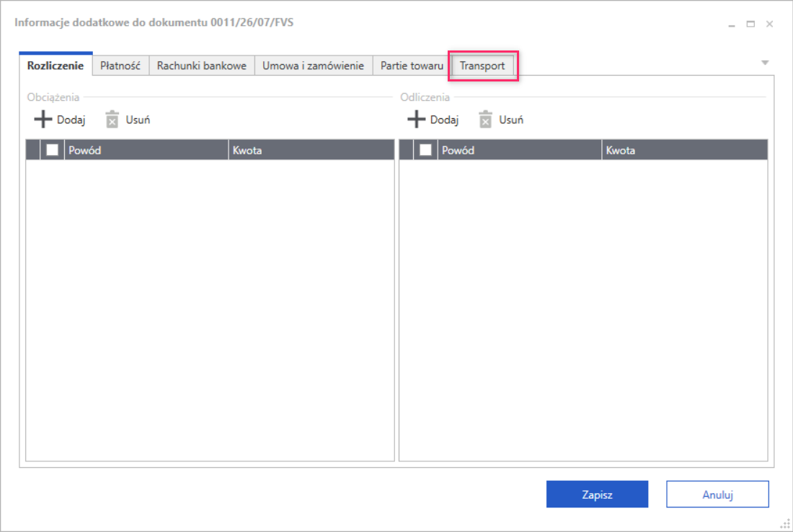
Task: Close the Informacje dodatkowe dialog
Action: [769, 24]
